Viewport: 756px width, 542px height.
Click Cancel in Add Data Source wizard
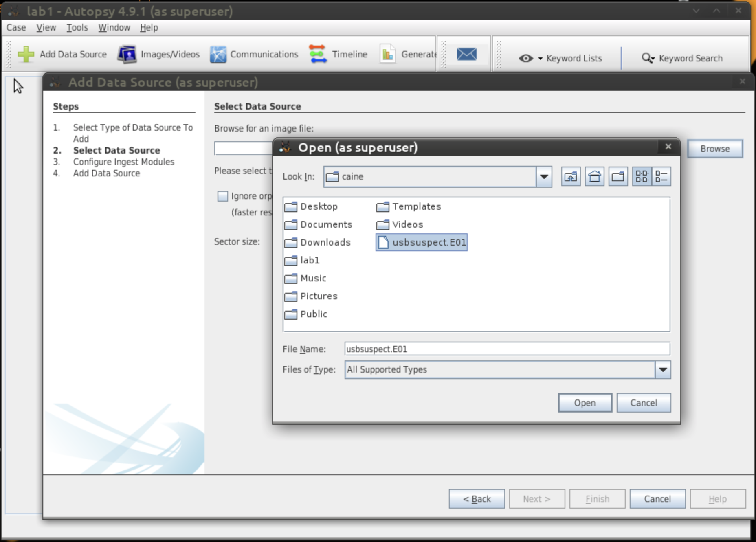click(x=657, y=499)
